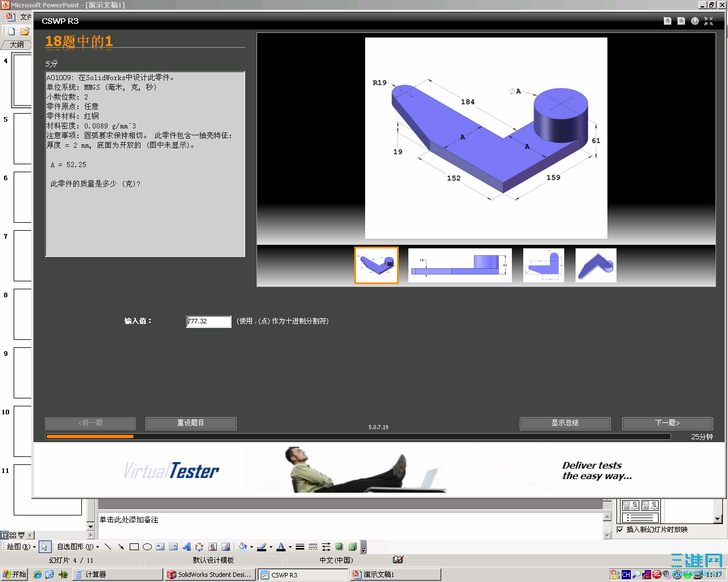Switch to the 演示文稿1 taskbar button
This screenshot has height=582, width=728.
[x=396, y=575]
